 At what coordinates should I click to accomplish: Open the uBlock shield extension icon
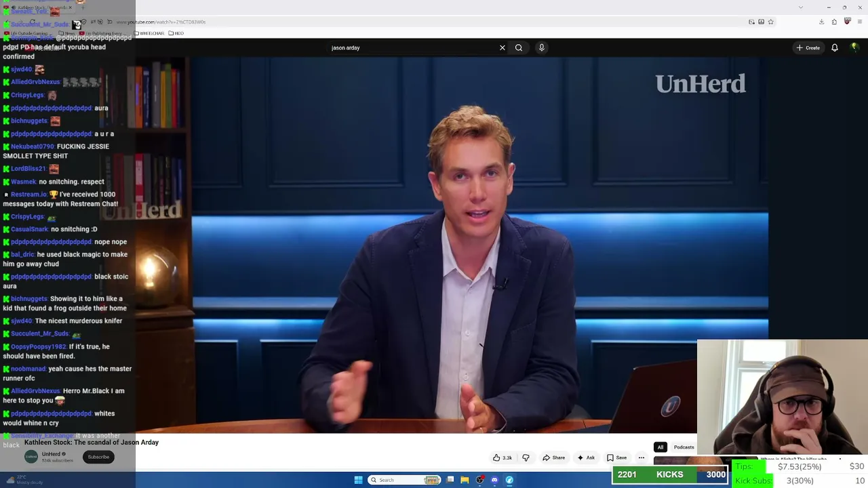click(847, 22)
